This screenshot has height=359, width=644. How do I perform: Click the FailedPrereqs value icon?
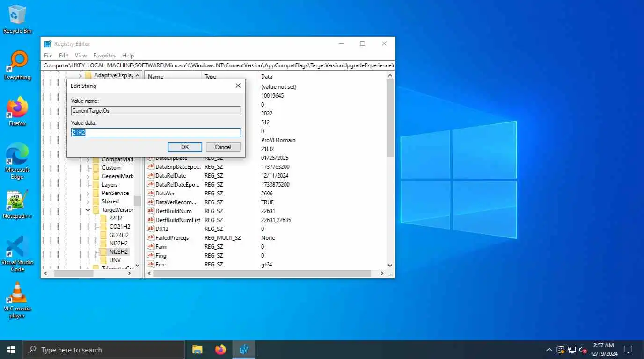click(151, 237)
